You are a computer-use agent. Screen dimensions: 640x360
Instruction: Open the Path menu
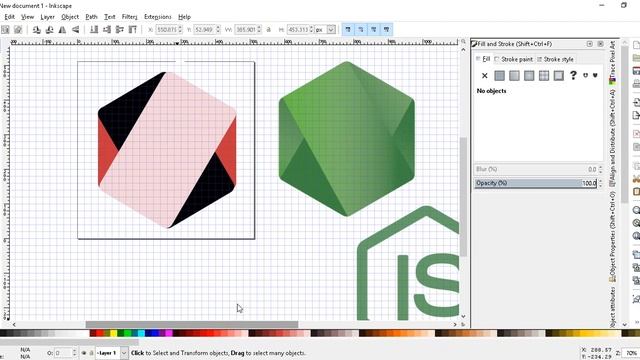[x=91, y=17]
